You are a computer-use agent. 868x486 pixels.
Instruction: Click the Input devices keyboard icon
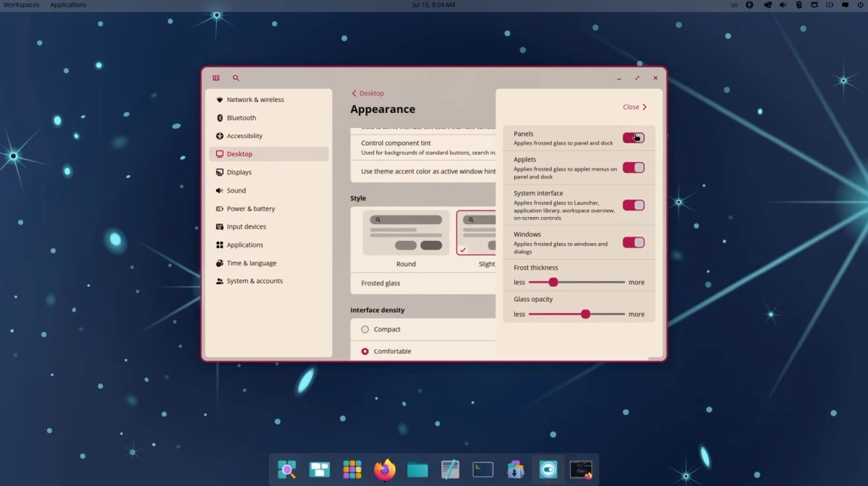point(220,226)
